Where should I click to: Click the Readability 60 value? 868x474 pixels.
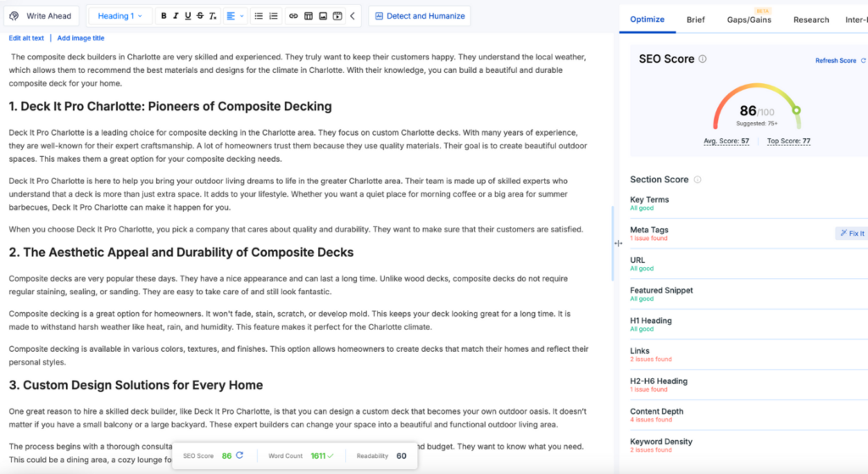[x=401, y=455]
